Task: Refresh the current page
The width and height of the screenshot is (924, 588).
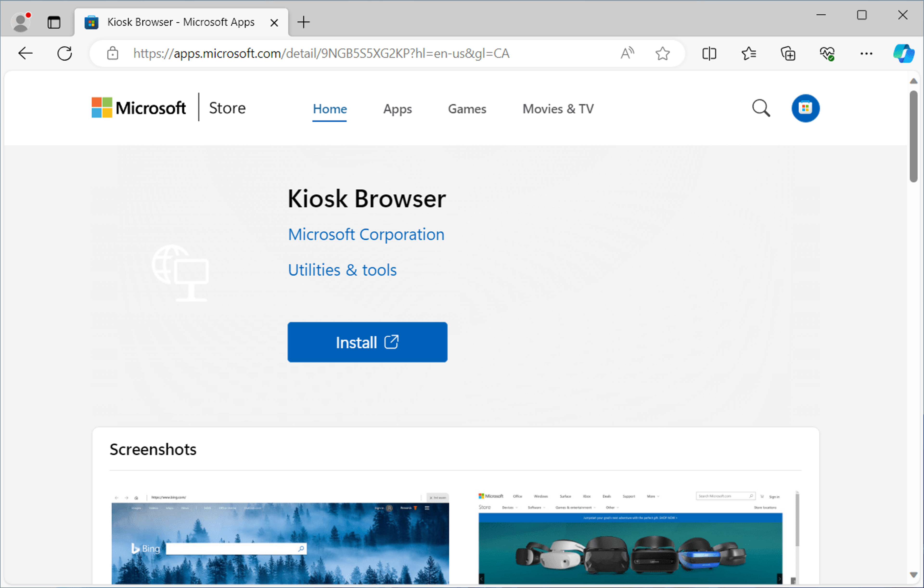Action: pyautogui.click(x=64, y=53)
